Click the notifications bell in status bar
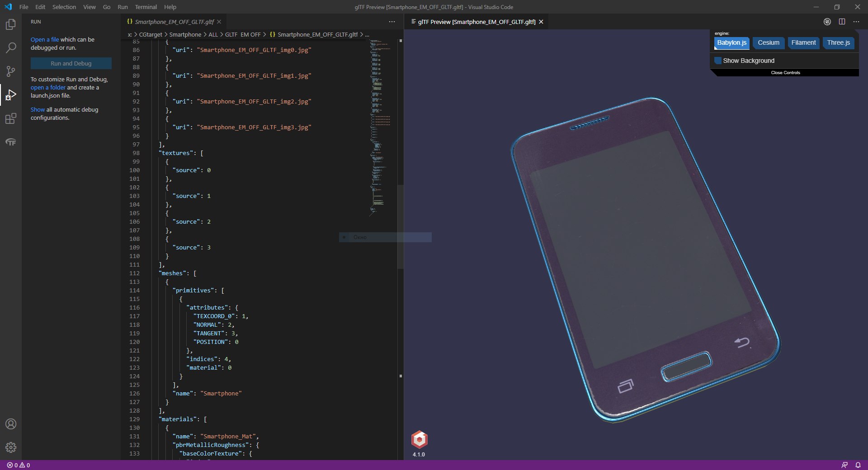The image size is (868, 470). click(858, 465)
